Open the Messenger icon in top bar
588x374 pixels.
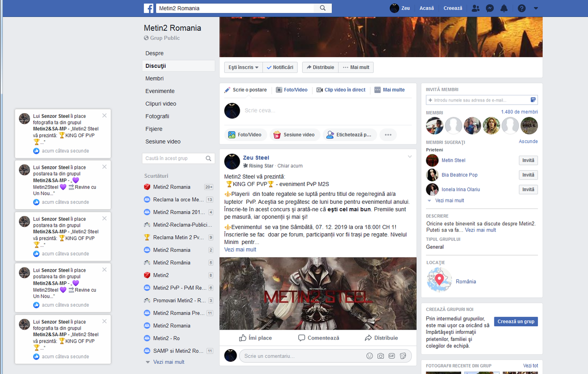pos(490,8)
